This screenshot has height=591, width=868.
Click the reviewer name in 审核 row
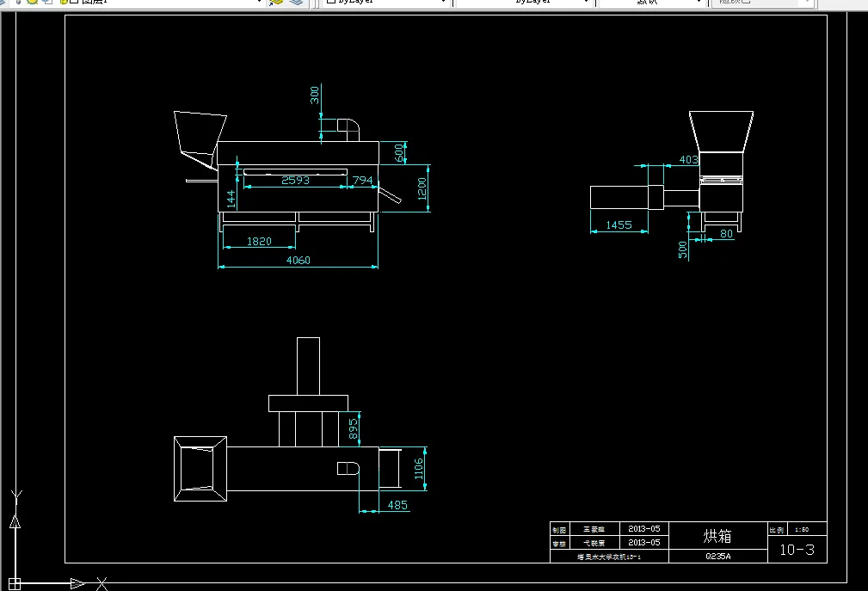594,543
